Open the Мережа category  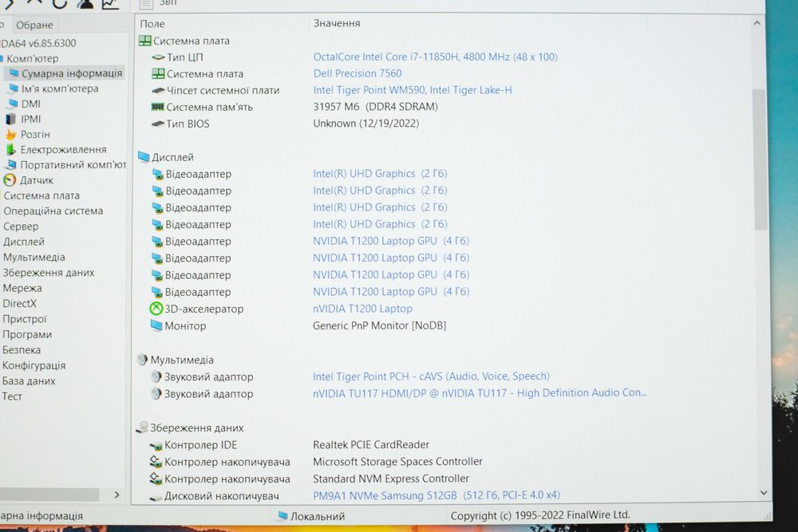click(22, 288)
